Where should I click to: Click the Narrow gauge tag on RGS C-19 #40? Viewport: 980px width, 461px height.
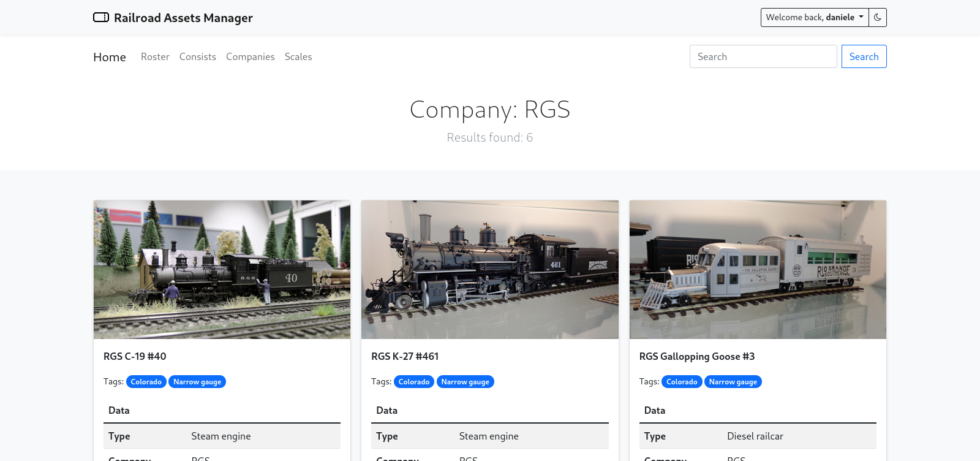click(197, 382)
